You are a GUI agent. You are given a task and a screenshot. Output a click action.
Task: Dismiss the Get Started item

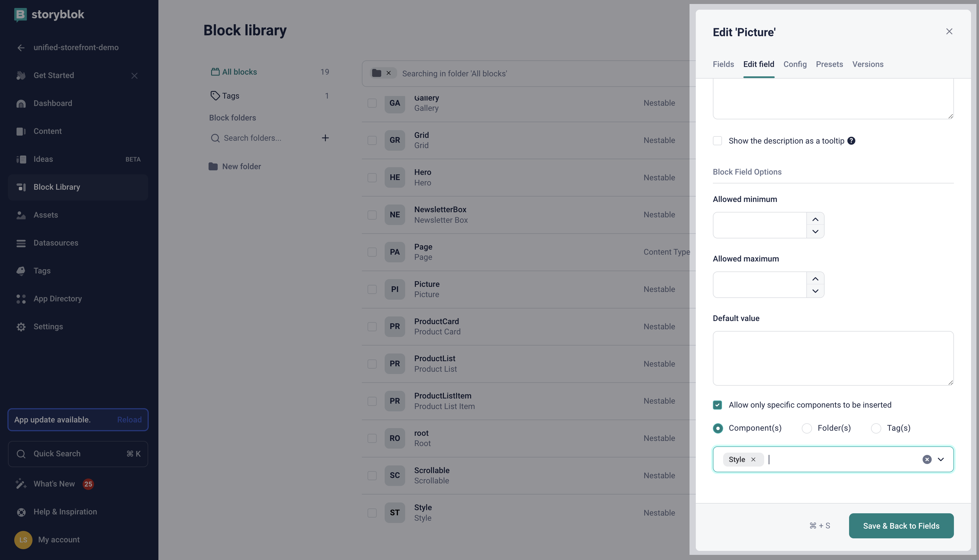pos(134,76)
